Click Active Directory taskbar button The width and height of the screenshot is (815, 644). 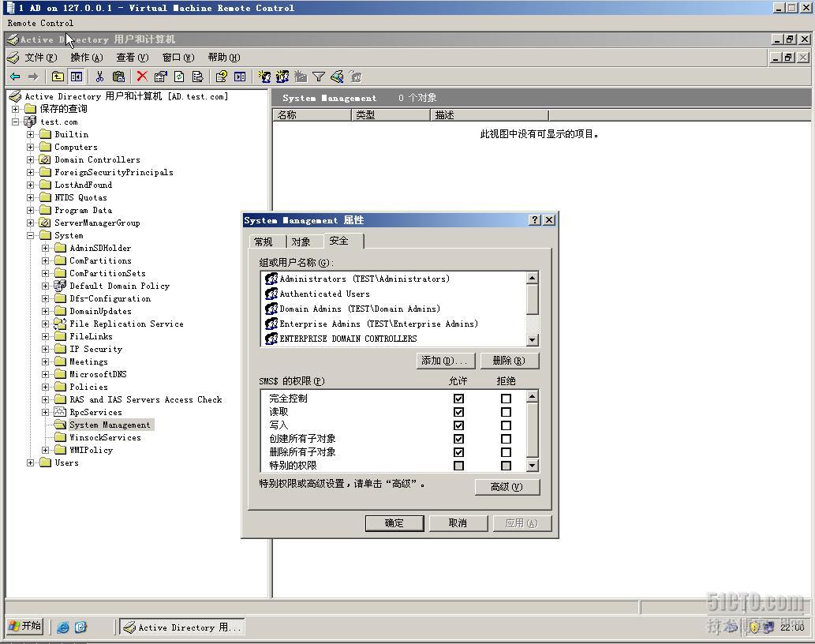(x=182, y=627)
